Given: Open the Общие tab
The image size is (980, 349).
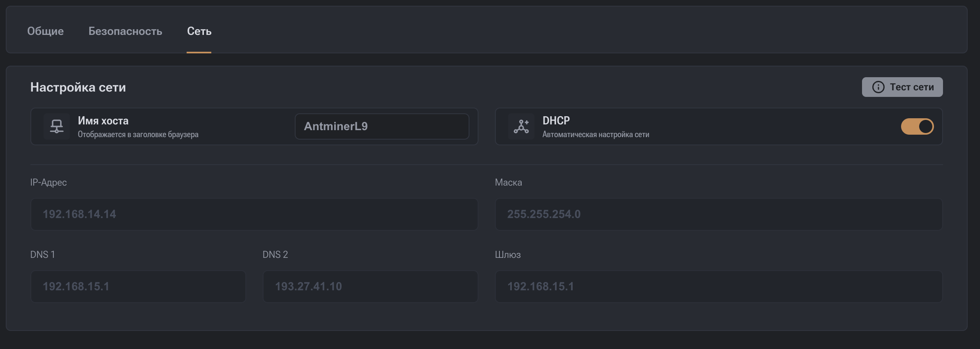Looking at the screenshot, I should pyautogui.click(x=45, y=31).
